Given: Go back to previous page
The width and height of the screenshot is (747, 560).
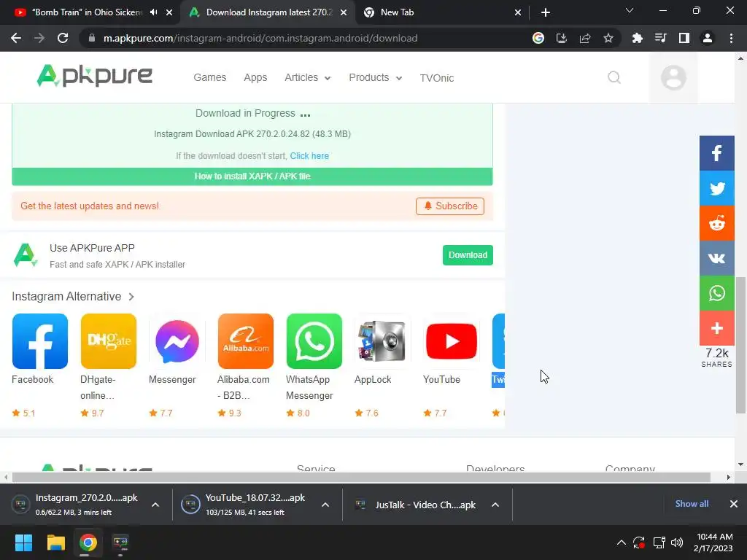Looking at the screenshot, I should [x=16, y=38].
